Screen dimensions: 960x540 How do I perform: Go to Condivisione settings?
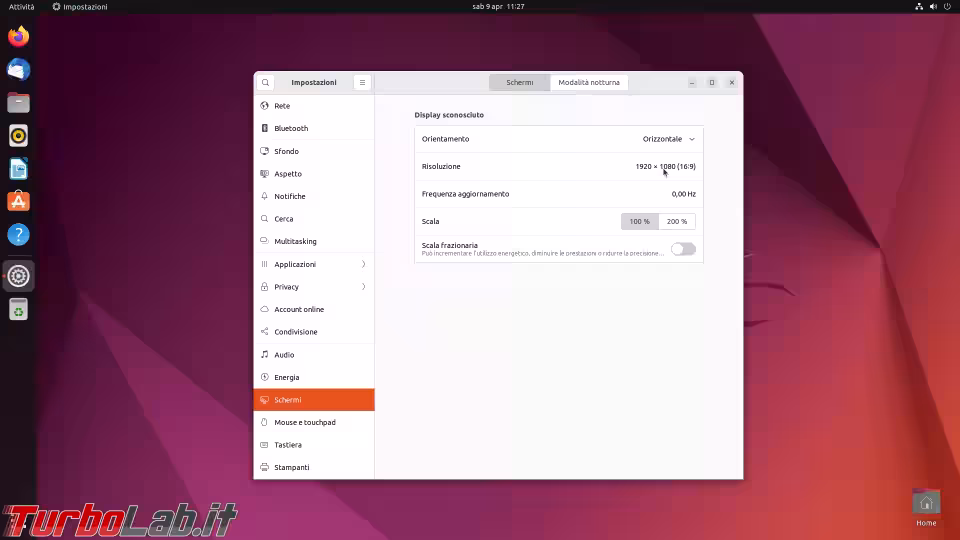tap(314, 332)
